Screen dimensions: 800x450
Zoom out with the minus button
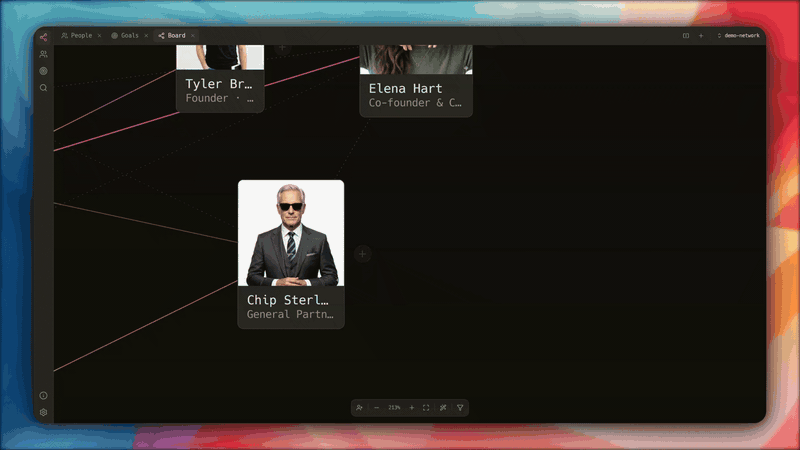pyautogui.click(x=377, y=408)
